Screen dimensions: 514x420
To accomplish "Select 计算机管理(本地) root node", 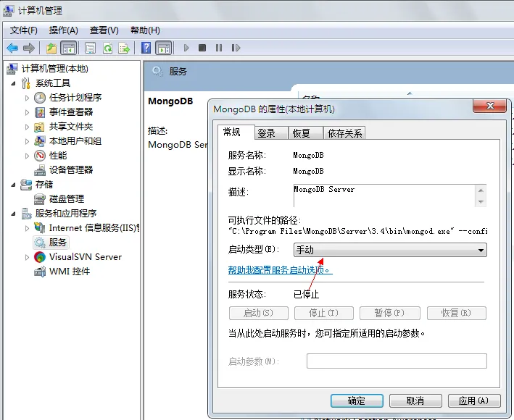I will coord(55,69).
